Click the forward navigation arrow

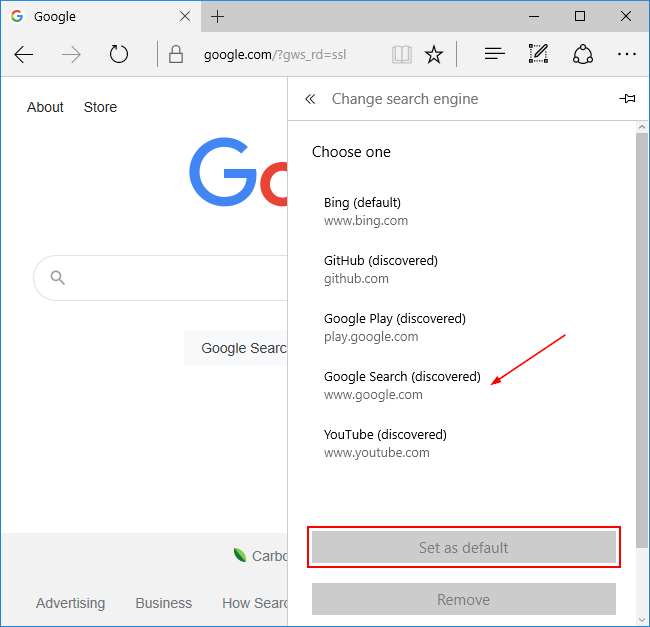(x=71, y=54)
